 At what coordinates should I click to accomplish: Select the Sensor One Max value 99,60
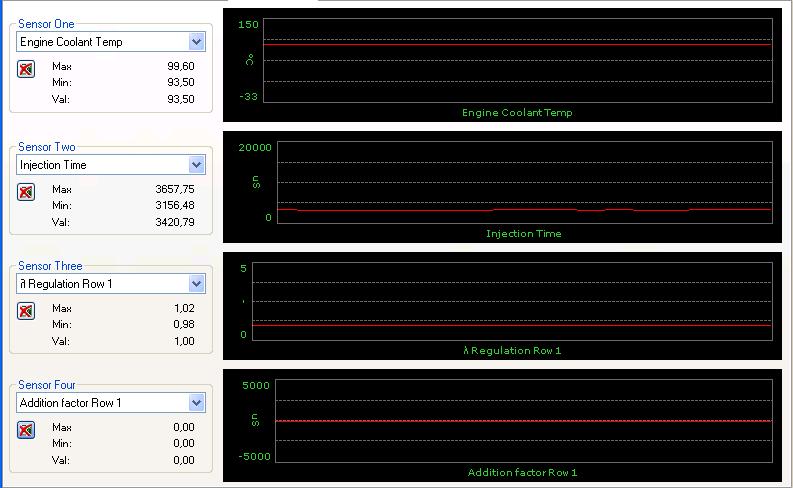180,65
